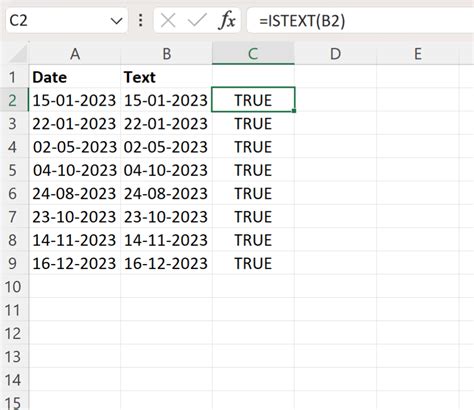Select empty cell A10
Viewport: 474px width, 410px height.
[75, 287]
